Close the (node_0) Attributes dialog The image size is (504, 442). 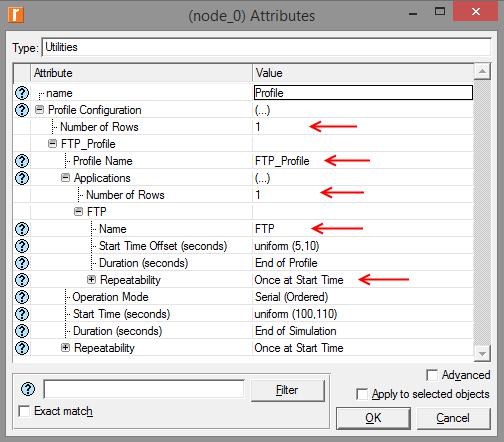pos(476,12)
